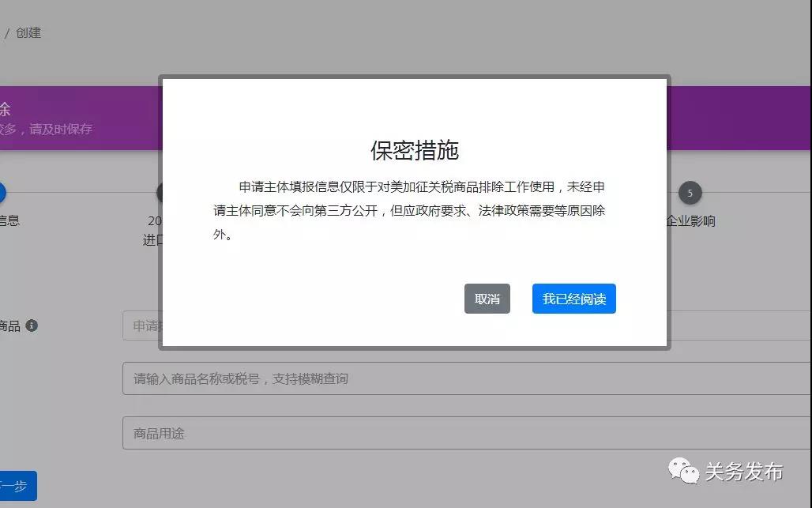Click the 关务发布 watermark text
The image size is (812, 508).
click(743, 472)
